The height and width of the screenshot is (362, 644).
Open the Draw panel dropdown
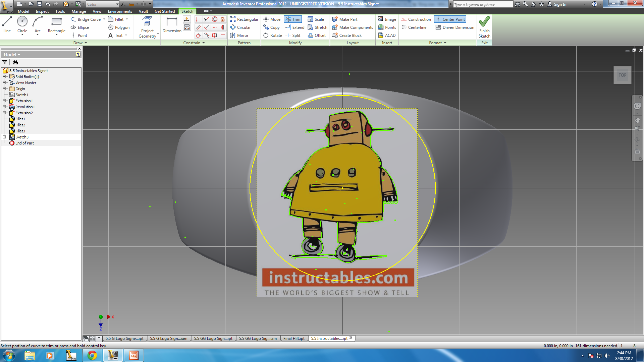[80, 43]
